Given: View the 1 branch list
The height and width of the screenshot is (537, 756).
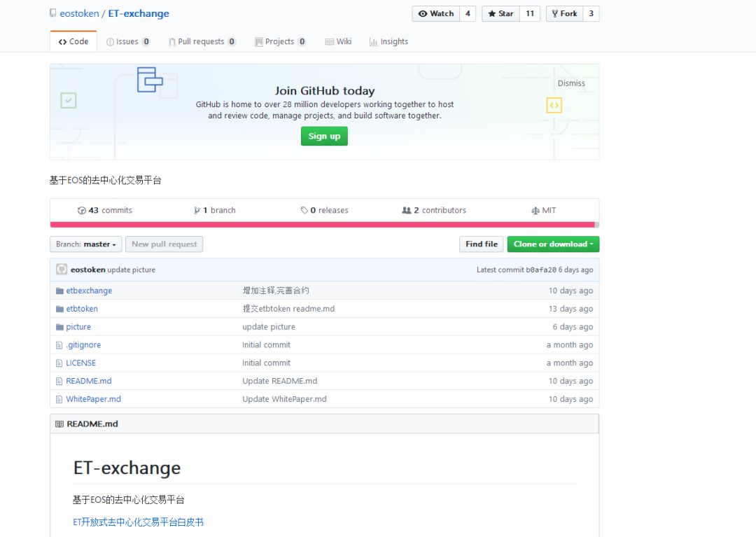Looking at the screenshot, I should point(215,210).
